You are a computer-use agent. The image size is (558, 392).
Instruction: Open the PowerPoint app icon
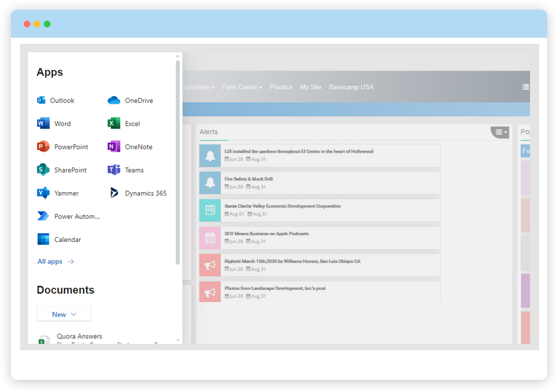[x=43, y=146]
